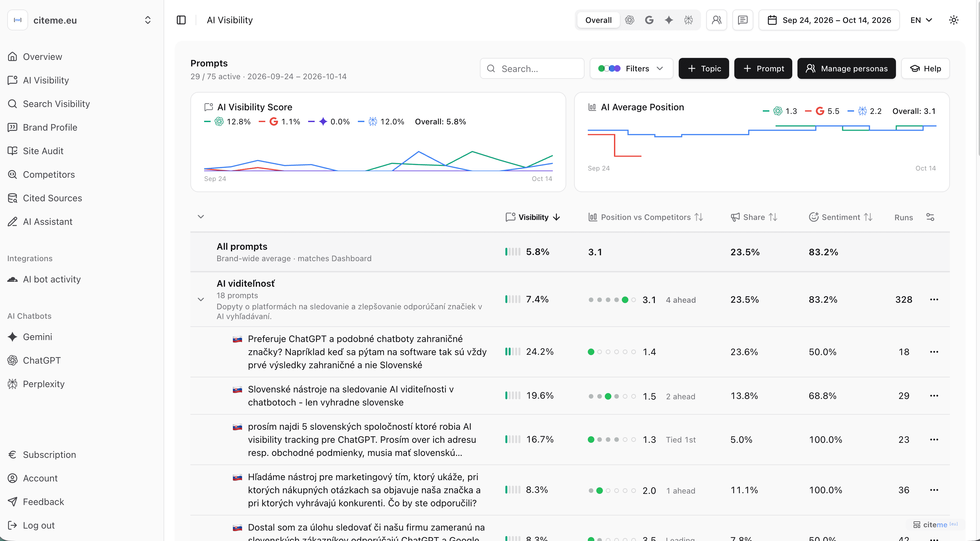The width and height of the screenshot is (980, 541).
Task: Toggle the sidebar panel icon
Action: point(181,20)
